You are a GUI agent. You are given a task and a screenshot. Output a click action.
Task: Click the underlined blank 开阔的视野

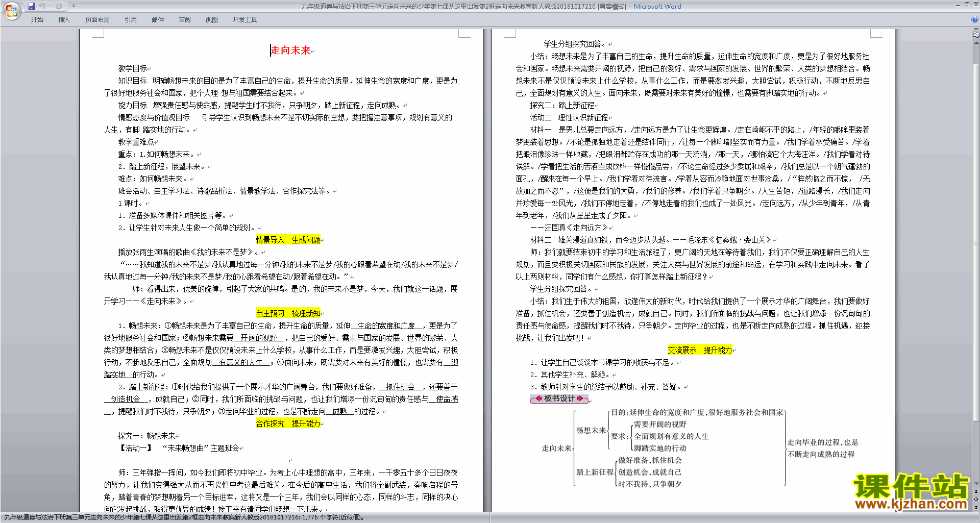(259, 338)
